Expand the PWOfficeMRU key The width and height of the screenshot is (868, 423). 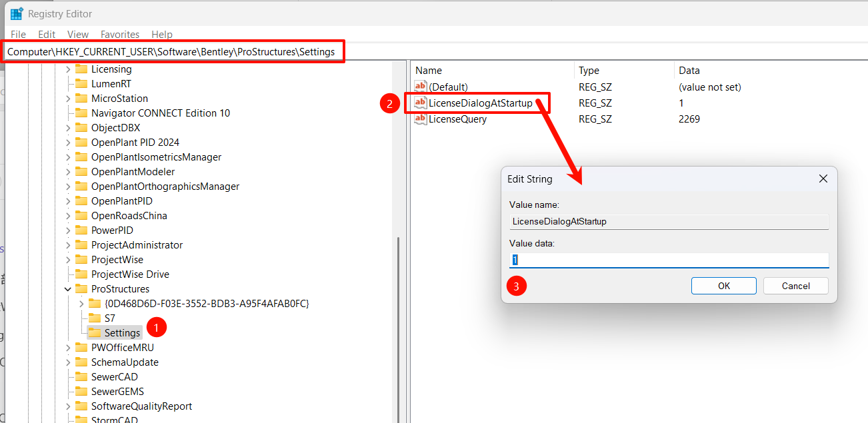(68, 348)
